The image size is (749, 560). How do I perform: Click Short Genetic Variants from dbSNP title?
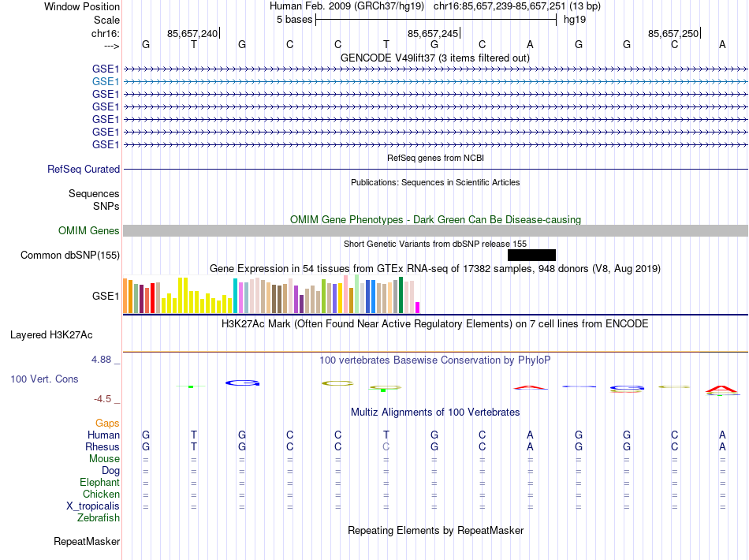435,244
